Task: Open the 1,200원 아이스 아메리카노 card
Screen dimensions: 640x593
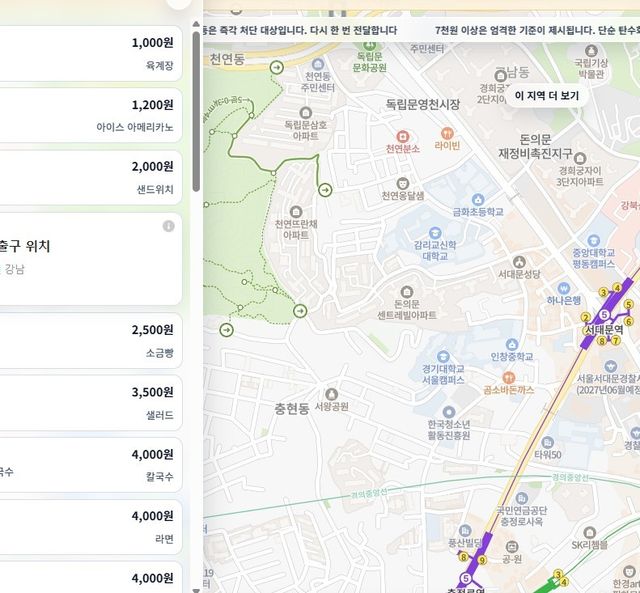Action: (x=90, y=115)
